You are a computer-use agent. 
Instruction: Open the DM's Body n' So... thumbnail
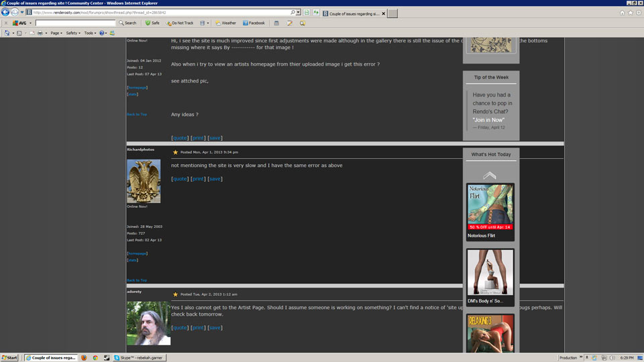coord(490,271)
